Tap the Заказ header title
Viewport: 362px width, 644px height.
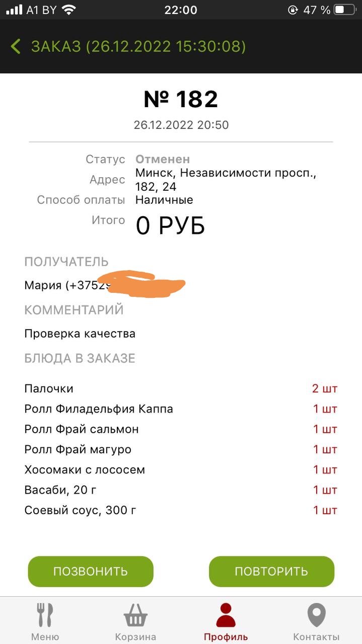[138, 47]
